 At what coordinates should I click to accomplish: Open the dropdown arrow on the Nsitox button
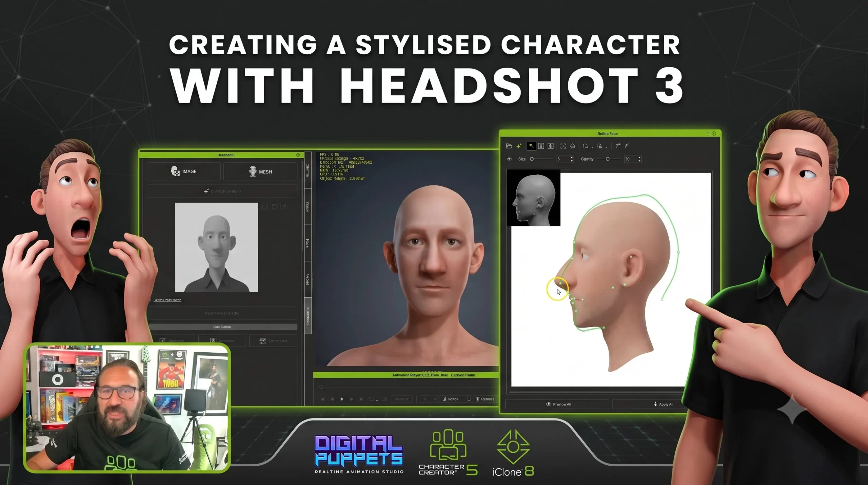[x=469, y=400]
